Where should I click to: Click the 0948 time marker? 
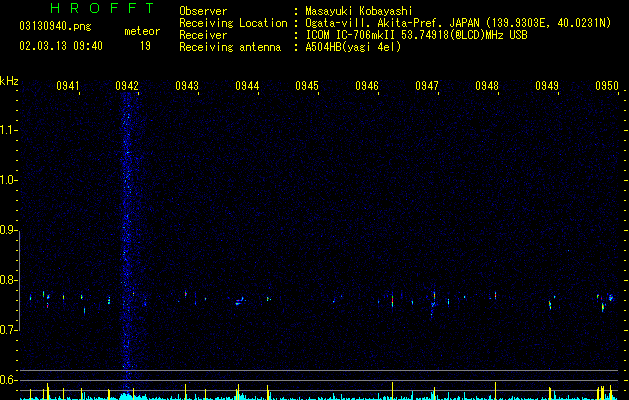[x=487, y=85]
